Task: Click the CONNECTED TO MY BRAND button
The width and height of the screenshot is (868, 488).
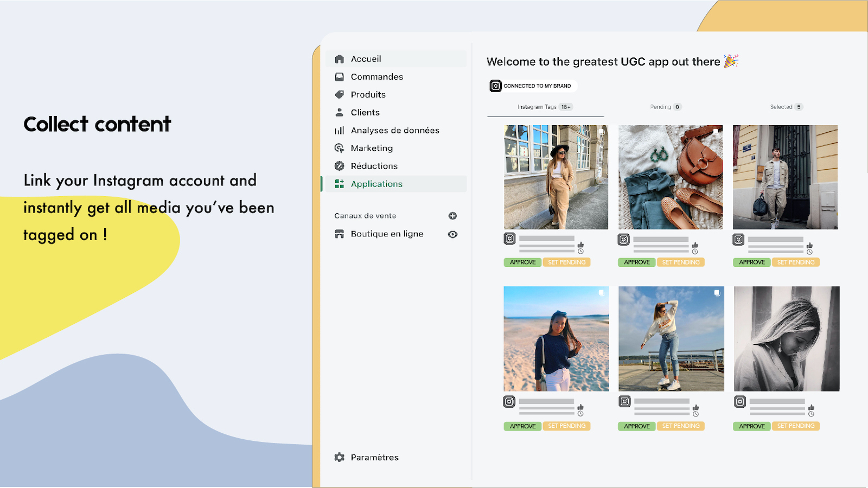Action: coord(532,86)
